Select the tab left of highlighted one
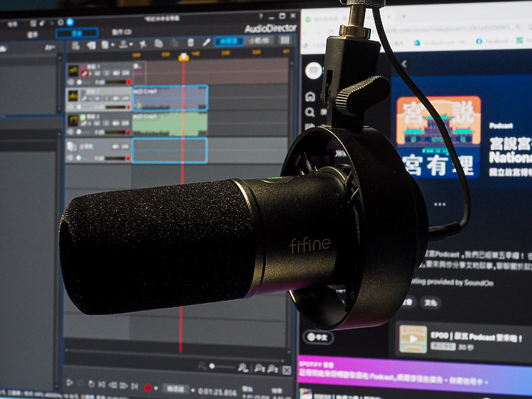 coord(33,35)
